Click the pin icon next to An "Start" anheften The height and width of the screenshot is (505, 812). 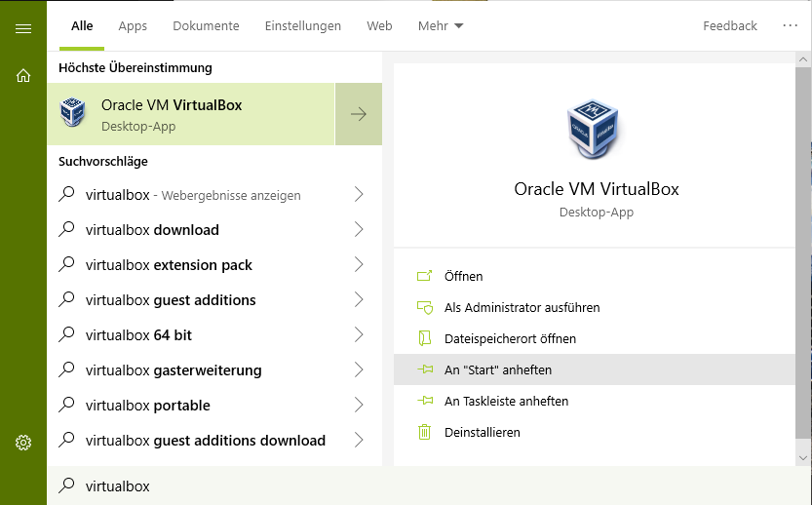(425, 369)
